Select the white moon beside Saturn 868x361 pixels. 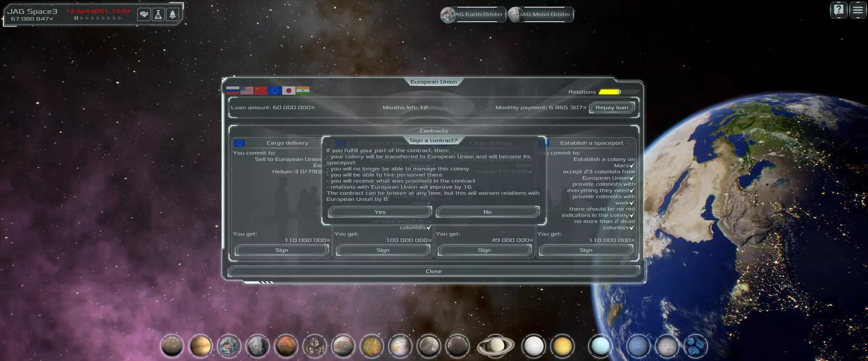click(534, 346)
